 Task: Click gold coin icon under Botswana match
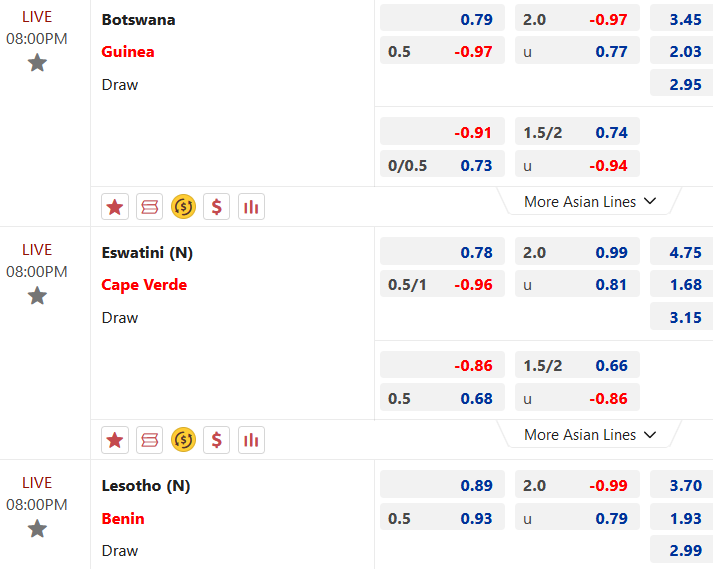(183, 207)
